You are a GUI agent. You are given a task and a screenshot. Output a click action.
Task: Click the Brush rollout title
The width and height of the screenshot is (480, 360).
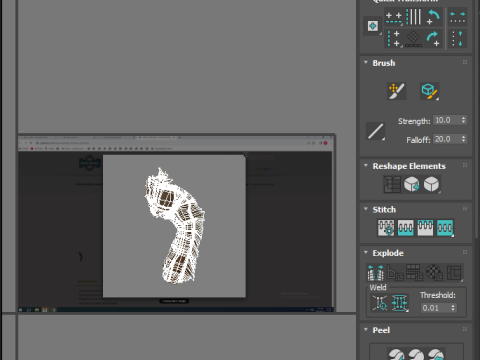384,63
